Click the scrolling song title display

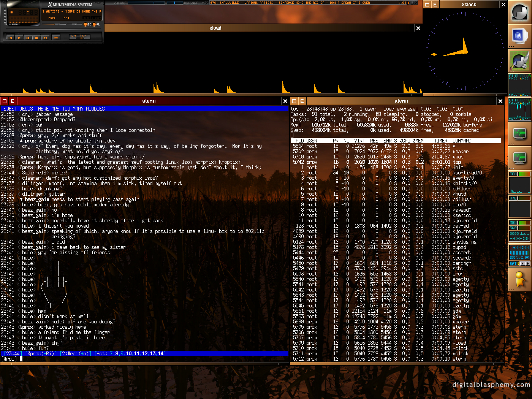pyautogui.click(x=71, y=11)
